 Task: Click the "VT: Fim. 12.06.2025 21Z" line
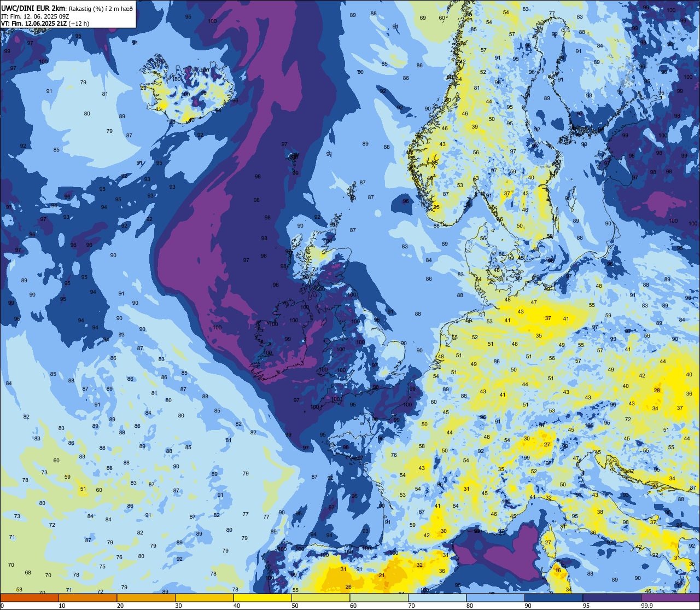coord(34,24)
